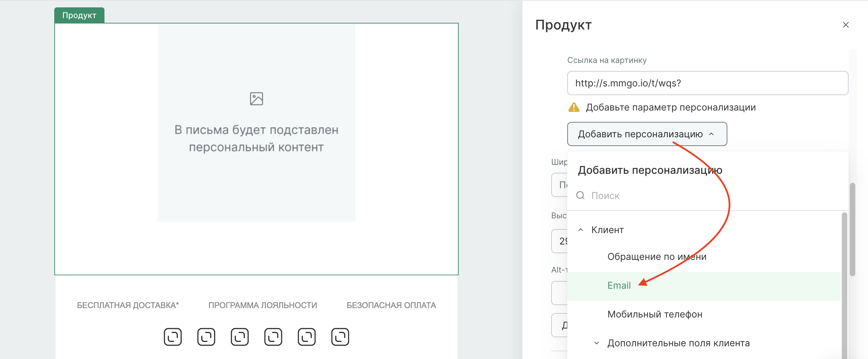Viewport: 868px width, 359px height.
Task: Expand Дополнительные поля клиента group
Action: (x=596, y=343)
